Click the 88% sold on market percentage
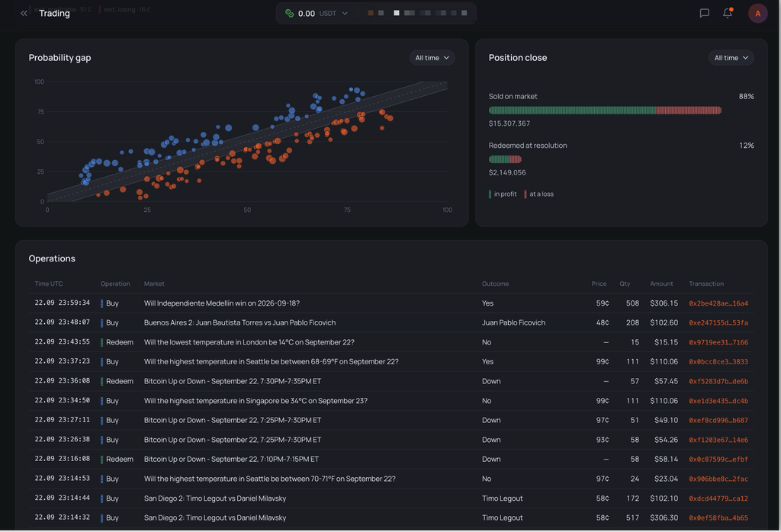The width and height of the screenshot is (781, 532). pos(746,97)
